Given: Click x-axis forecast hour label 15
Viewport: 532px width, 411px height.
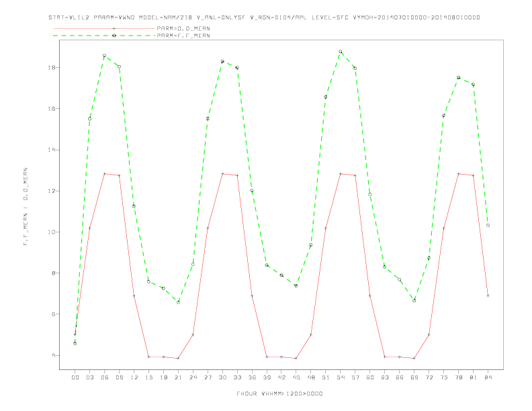Looking at the screenshot, I should tap(148, 377).
